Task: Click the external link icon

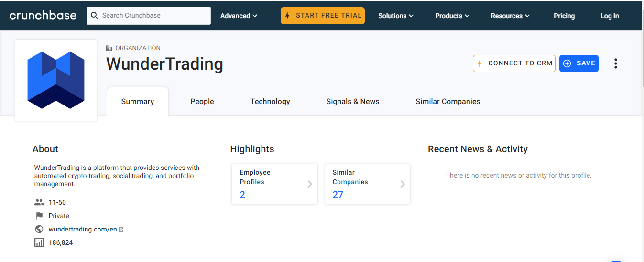Action: [x=121, y=230]
